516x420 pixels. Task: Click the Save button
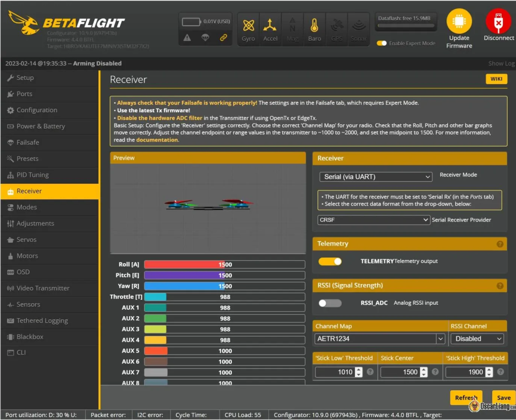(x=503, y=398)
